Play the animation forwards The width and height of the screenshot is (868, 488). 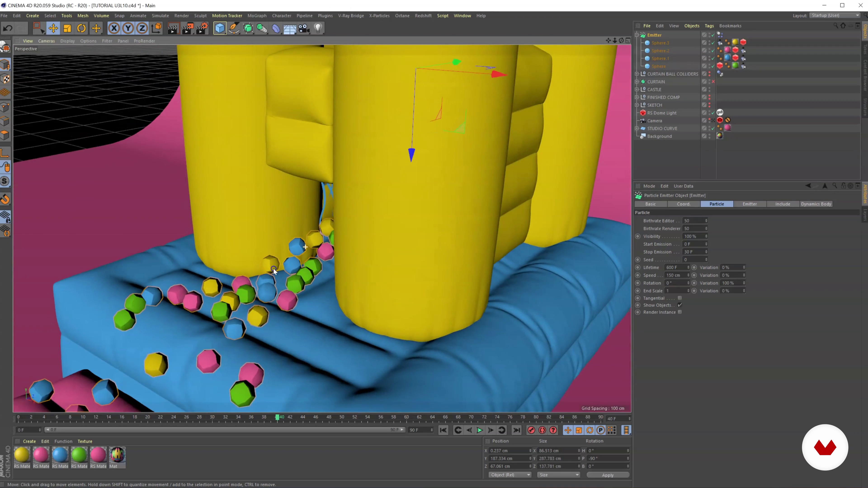(479, 430)
